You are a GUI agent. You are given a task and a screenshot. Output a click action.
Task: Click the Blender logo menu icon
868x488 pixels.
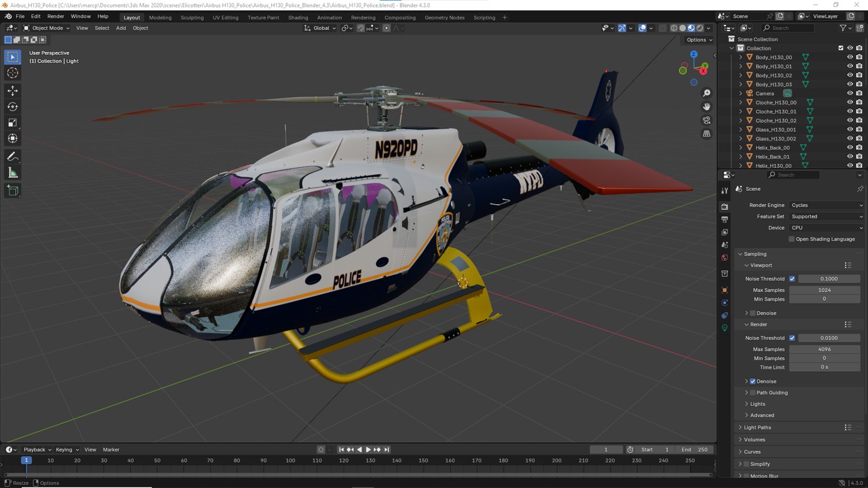coord(8,17)
